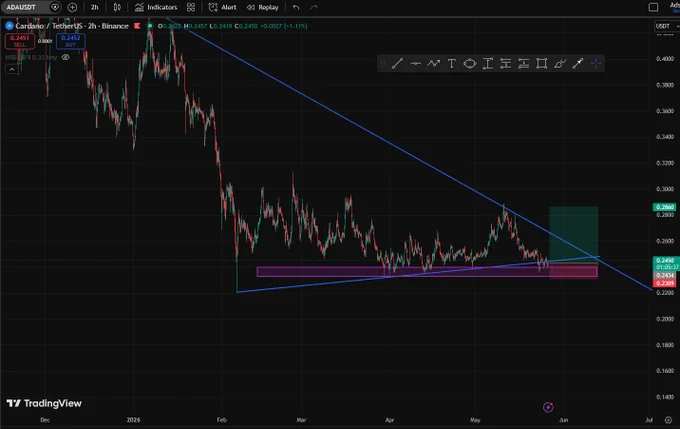
Task: Click the red flag marker beside Binance
Action: [x=137, y=26]
